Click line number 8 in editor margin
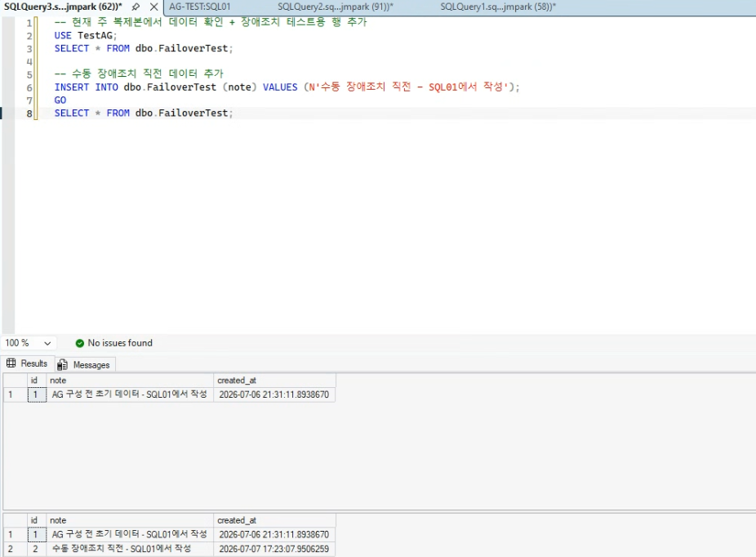756x557 pixels. (x=29, y=114)
